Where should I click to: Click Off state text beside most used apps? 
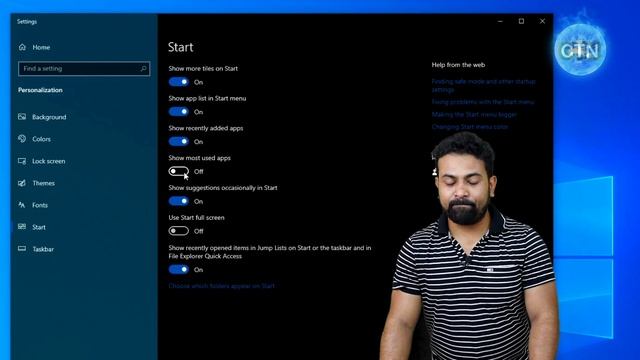199,171
